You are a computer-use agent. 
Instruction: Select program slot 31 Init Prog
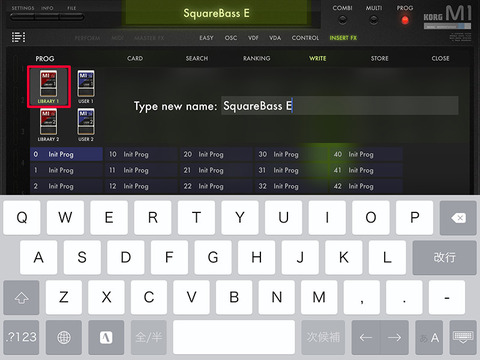pyautogui.click(x=291, y=170)
